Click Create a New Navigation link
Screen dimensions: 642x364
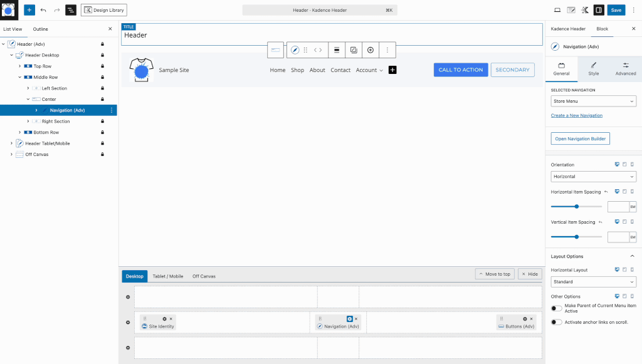pos(577,115)
